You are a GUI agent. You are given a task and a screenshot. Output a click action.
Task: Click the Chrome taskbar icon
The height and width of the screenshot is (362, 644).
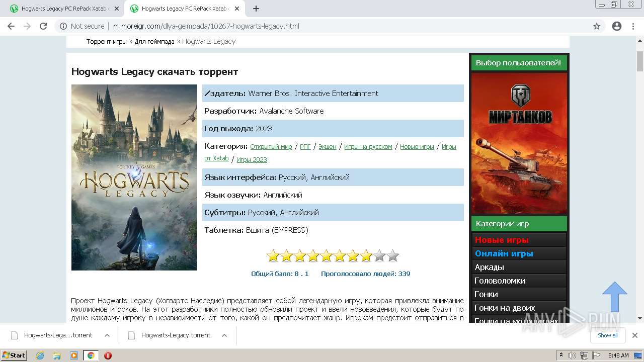pyautogui.click(x=91, y=355)
